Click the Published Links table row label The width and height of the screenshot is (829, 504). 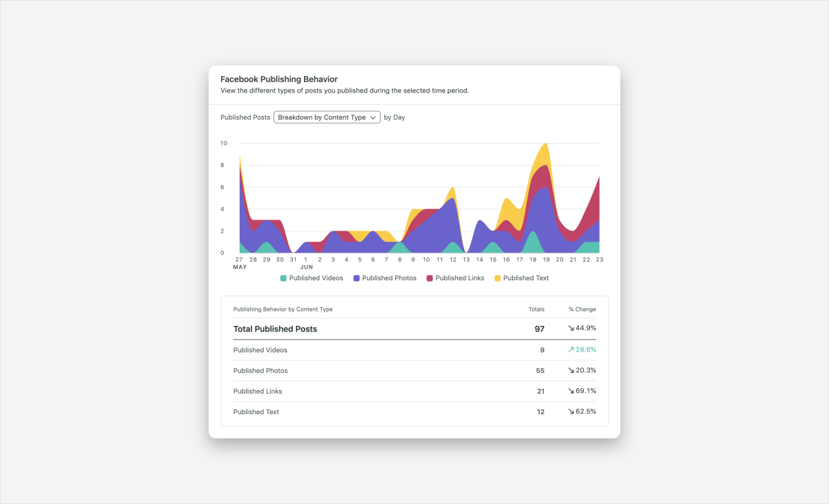(258, 391)
